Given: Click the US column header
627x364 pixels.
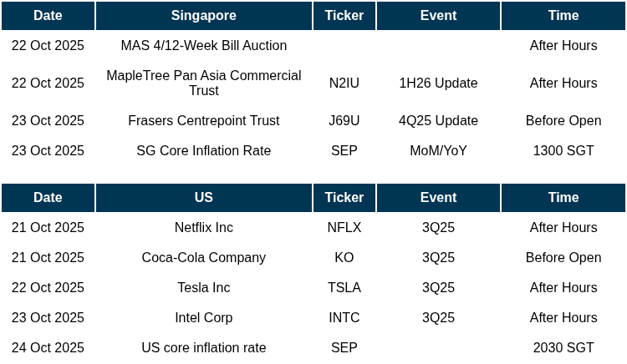Looking at the screenshot, I should [203, 198].
